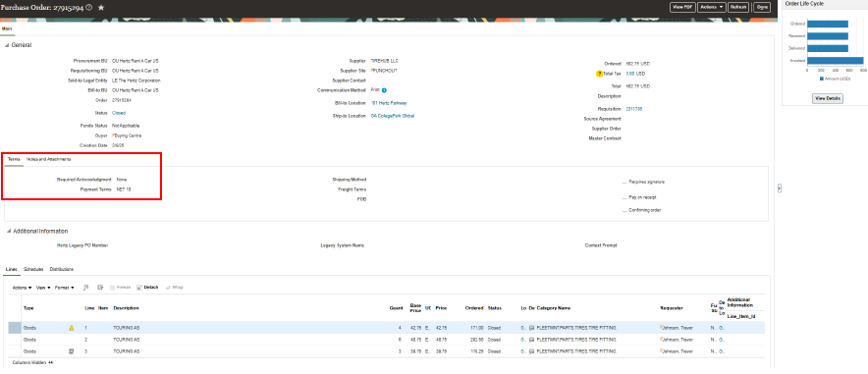Collapse the Additional Information section
Viewport: 868px width, 374px height.
click(x=7, y=232)
